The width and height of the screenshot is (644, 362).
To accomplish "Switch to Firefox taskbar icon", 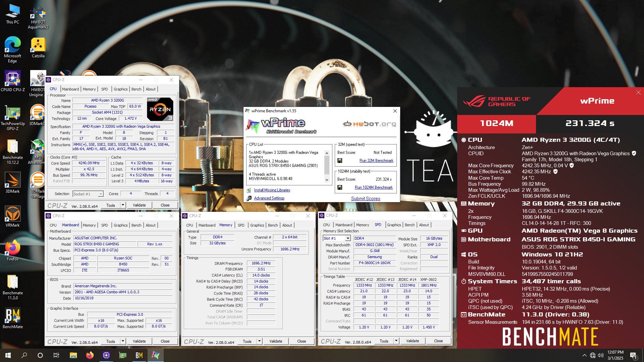I will click(90, 355).
